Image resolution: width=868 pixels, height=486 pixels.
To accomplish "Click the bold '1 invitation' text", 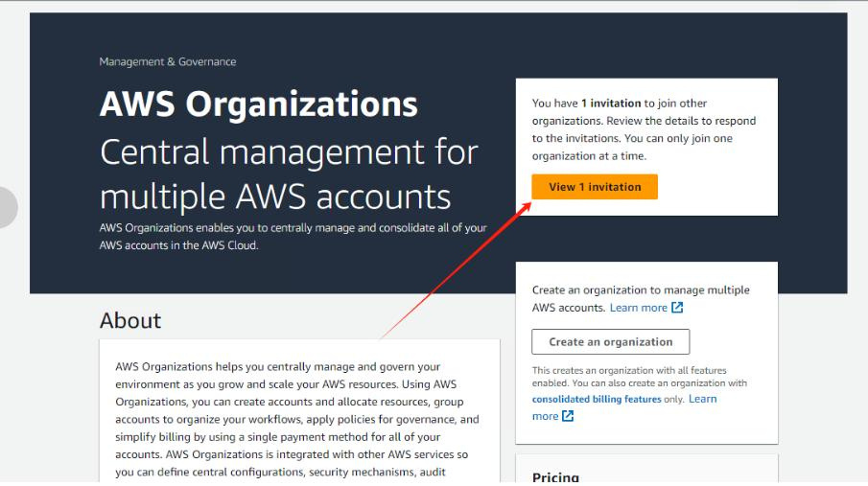I will [611, 104].
